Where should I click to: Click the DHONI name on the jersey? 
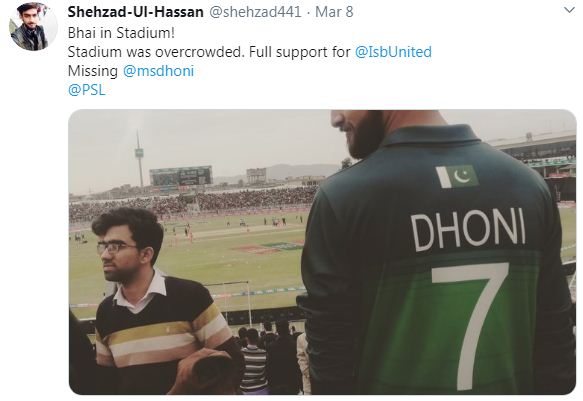pos(468,230)
